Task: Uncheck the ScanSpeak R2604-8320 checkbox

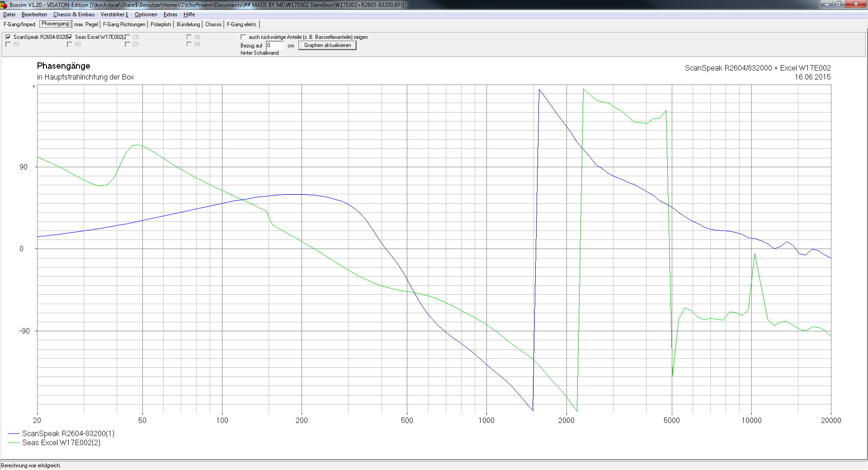Action: click(x=8, y=37)
